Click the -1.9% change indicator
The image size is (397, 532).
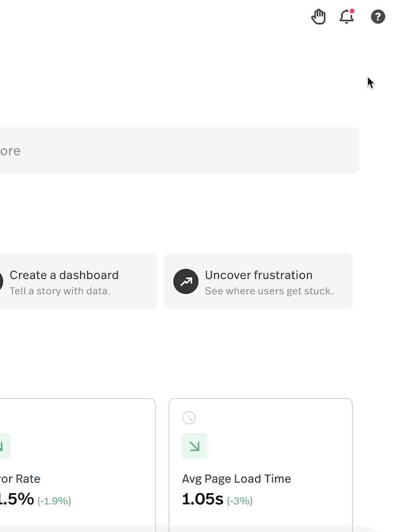pyautogui.click(x=54, y=501)
